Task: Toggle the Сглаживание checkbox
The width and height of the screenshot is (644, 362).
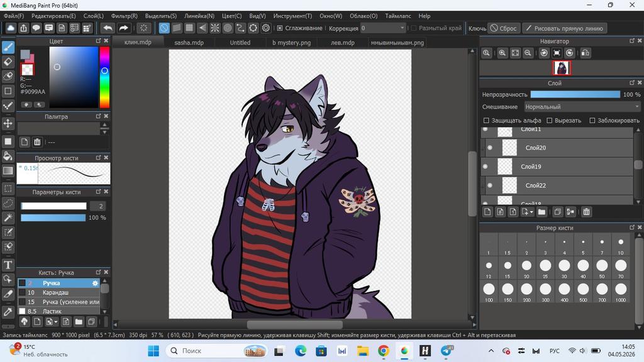Action: click(x=280, y=28)
